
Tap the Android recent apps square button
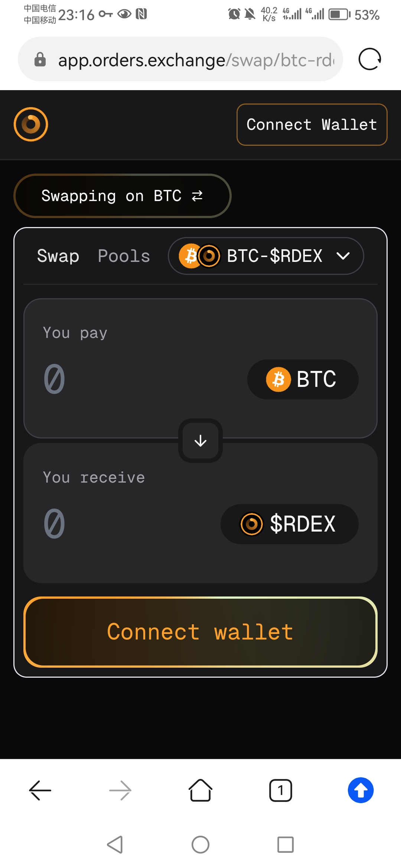coord(286,845)
